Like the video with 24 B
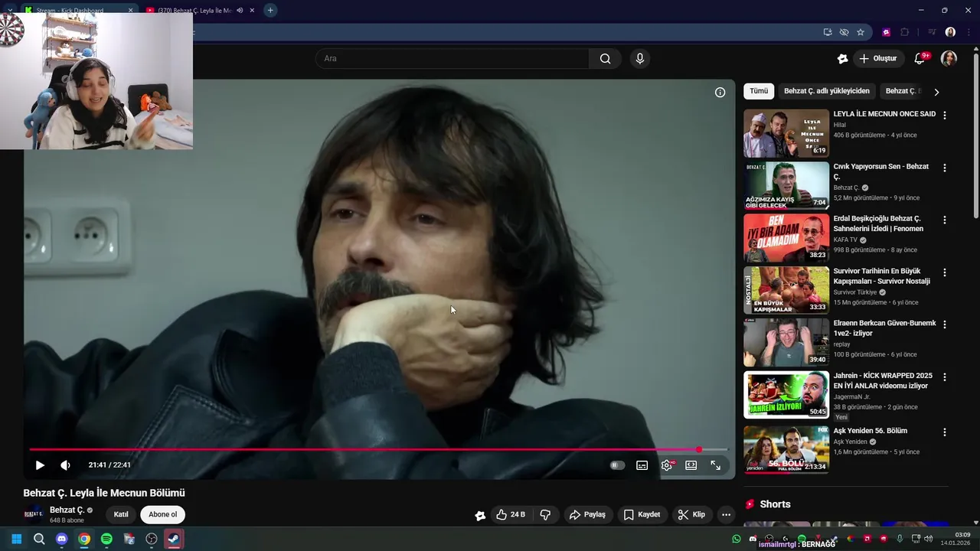Screen dimensions: 980x551 pyautogui.click(x=511, y=514)
